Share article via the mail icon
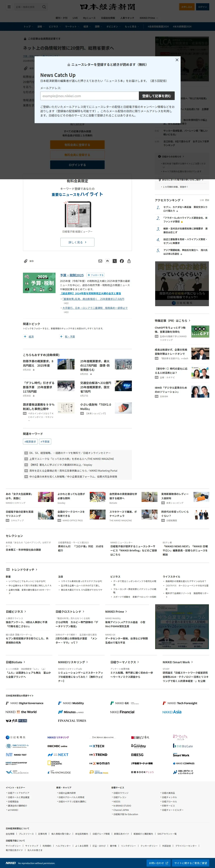 click(x=100, y=261)
